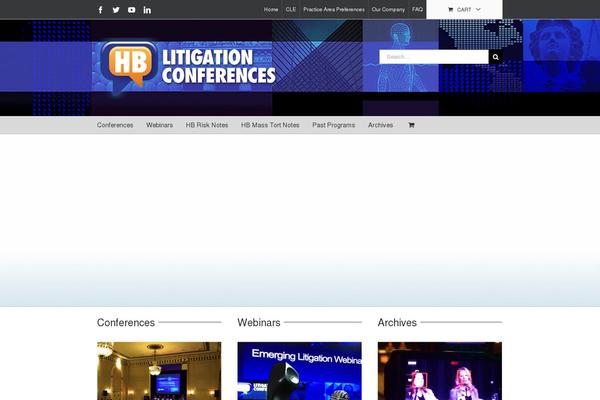Open HB Mass Tort Notes page
This screenshot has height=400, width=600.
tap(270, 125)
